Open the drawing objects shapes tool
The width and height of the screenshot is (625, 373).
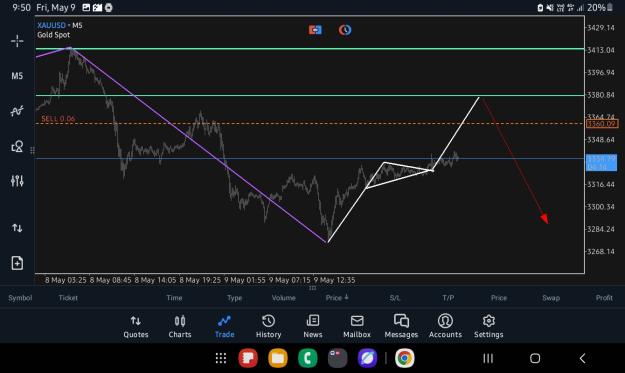[x=17, y=146]
